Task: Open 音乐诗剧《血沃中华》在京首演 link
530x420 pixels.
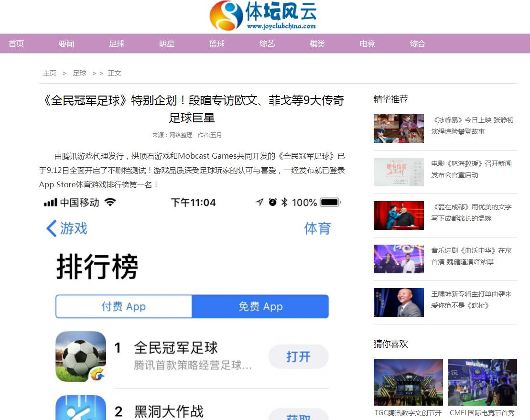Action: tap(471, 256)
